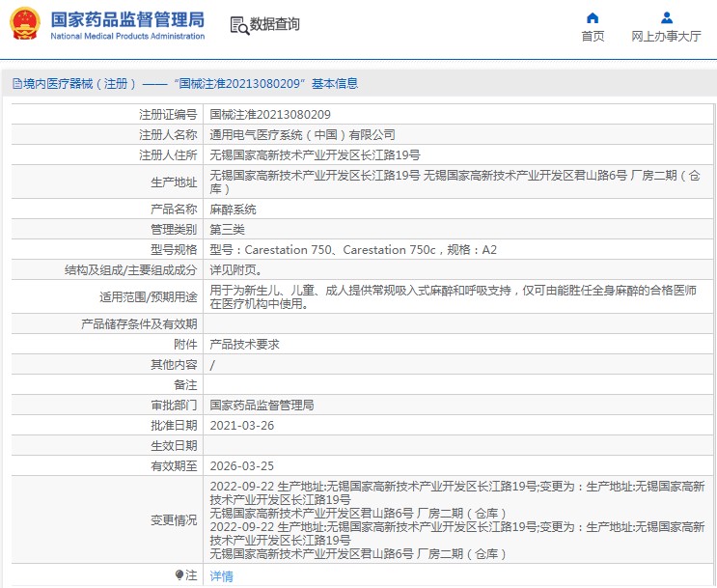Viewport: 717px width, 588px height.
Task: Click the 详见附页。 value
Action: (x=236, y=270)
